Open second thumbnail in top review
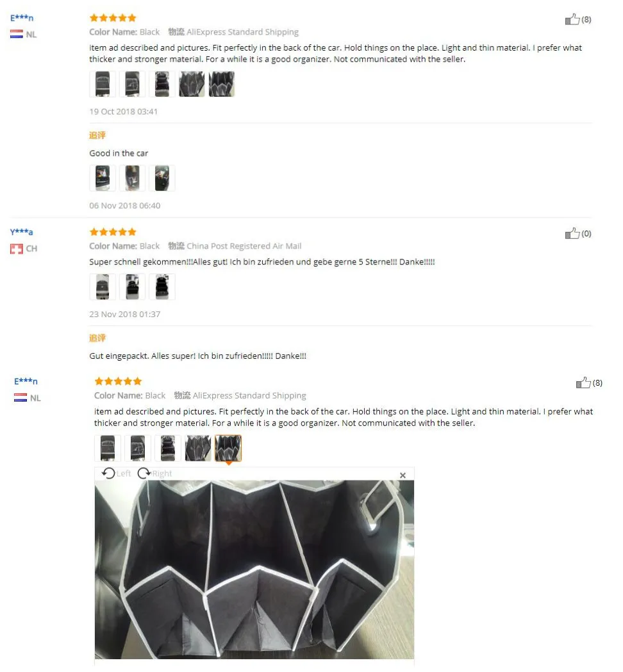The width and height of the screenshot is (623, 672). [x=132, y=84]
